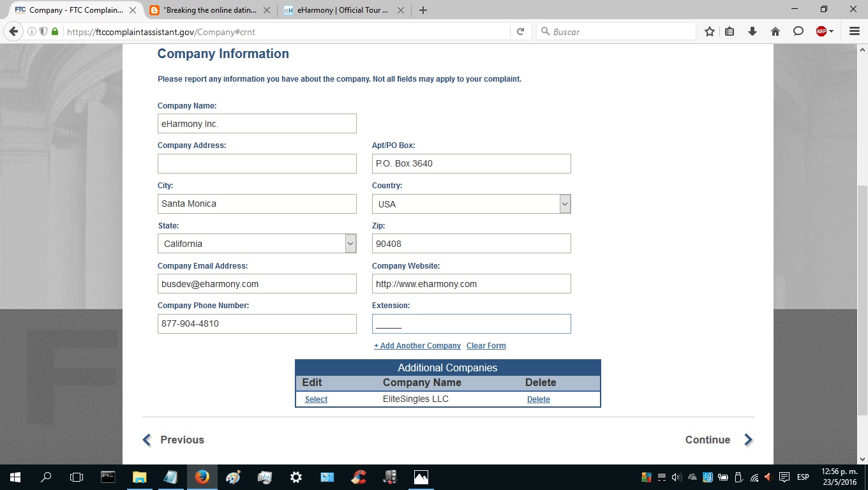Go to the browser home page icon
This screenshot has height=490, width=868.
point(775,31)
